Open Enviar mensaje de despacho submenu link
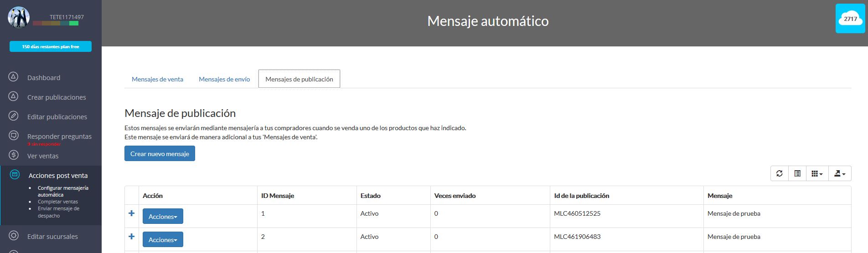 (58, 212)
